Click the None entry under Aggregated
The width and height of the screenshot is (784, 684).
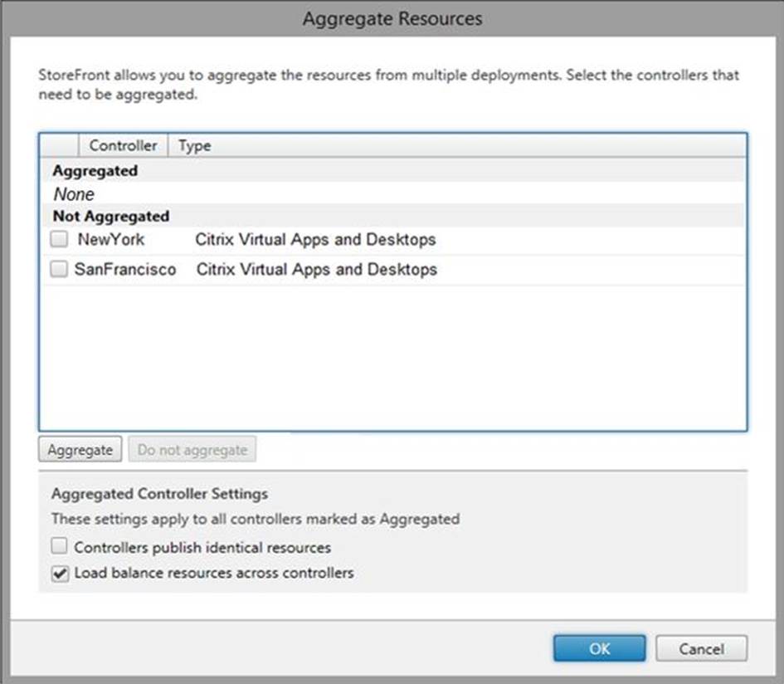75,194
